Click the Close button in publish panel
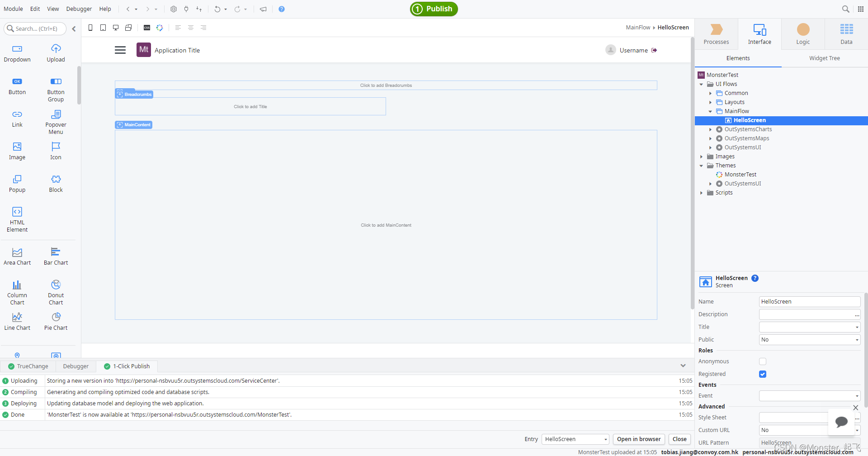The image size is (868, 456). coord(679,439)
